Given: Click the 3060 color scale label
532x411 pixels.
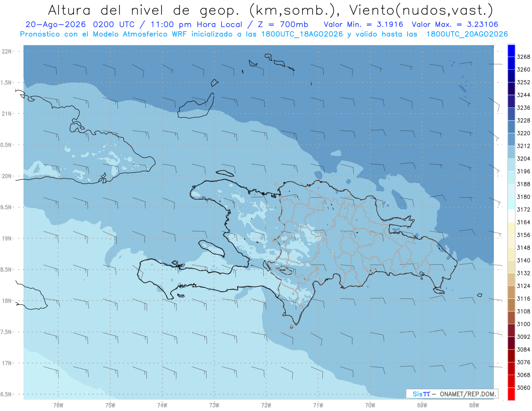Looking at the screenshot, I should [524, 388].
